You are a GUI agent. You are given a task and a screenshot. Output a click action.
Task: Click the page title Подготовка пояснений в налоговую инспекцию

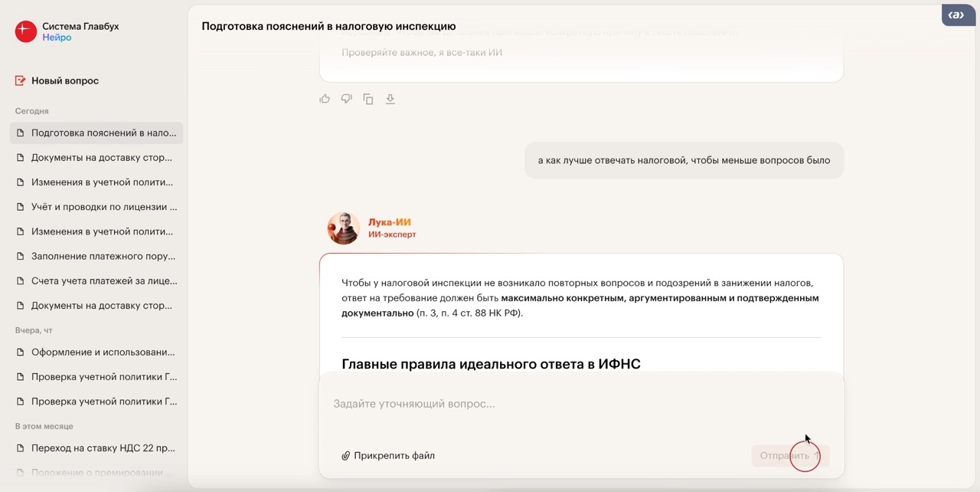click(x=328, y=26)
